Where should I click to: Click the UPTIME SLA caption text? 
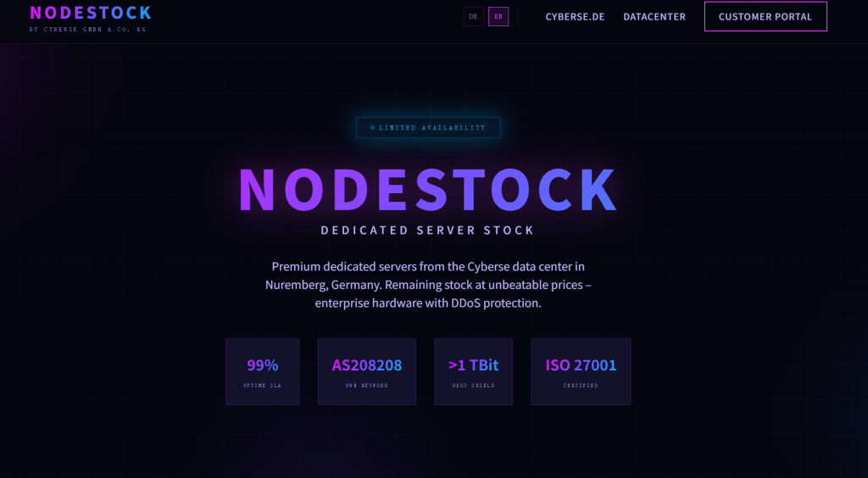pos(263,386)
